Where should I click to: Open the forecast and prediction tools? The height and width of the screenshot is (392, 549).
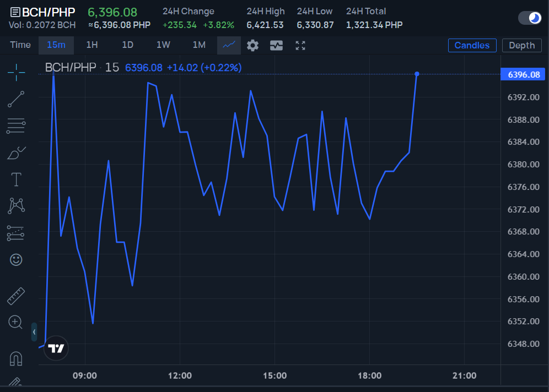pos(16,233)
